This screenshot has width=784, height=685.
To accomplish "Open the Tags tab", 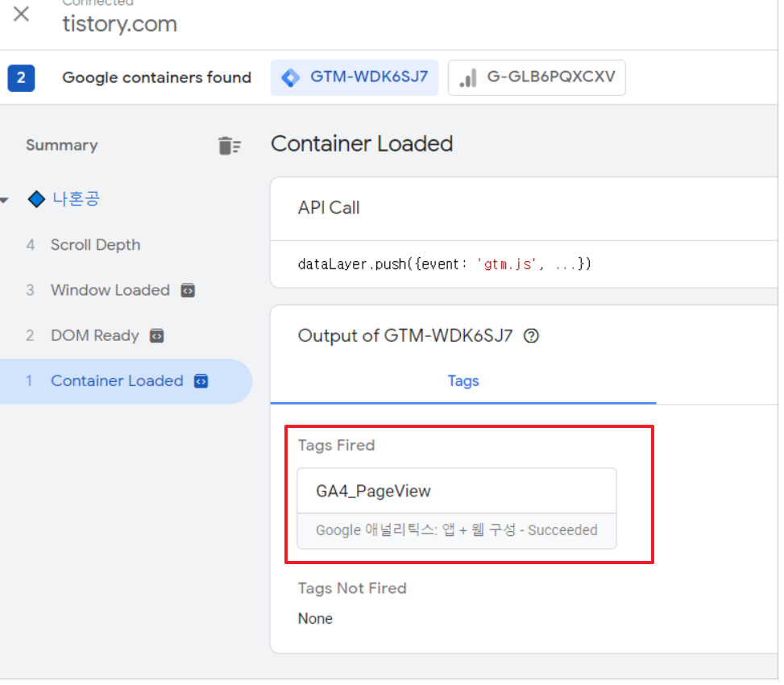I will [463, 381].
